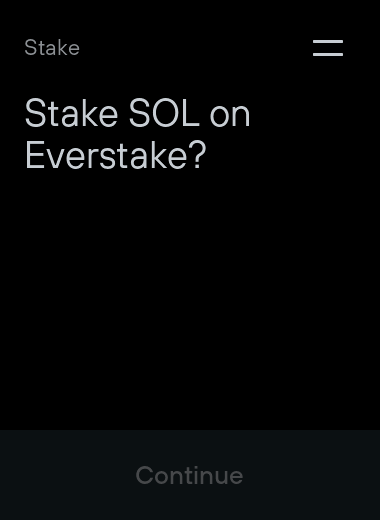Open the hamburger menu icon
This screenshot has width=380, height=520.
coord(328,48)
